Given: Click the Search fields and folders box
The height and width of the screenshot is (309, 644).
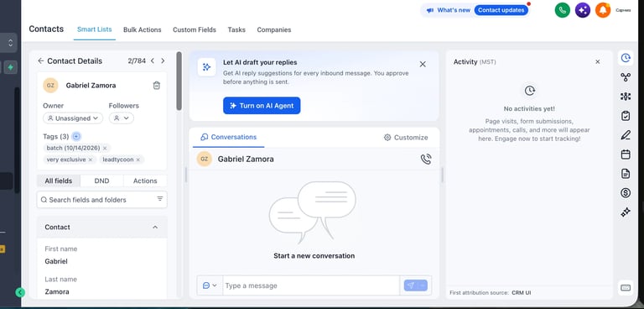Looking at the screenshot, I should [x=101, y=200].
